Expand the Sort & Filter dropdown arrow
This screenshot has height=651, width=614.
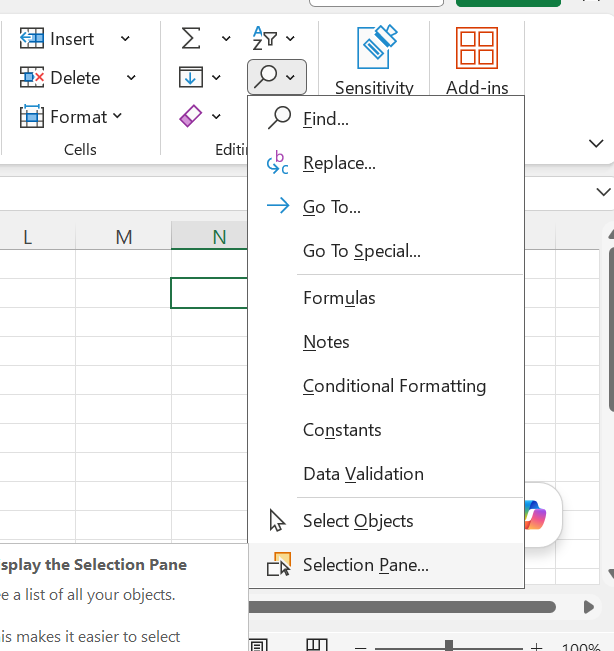(x=290, y=39)
